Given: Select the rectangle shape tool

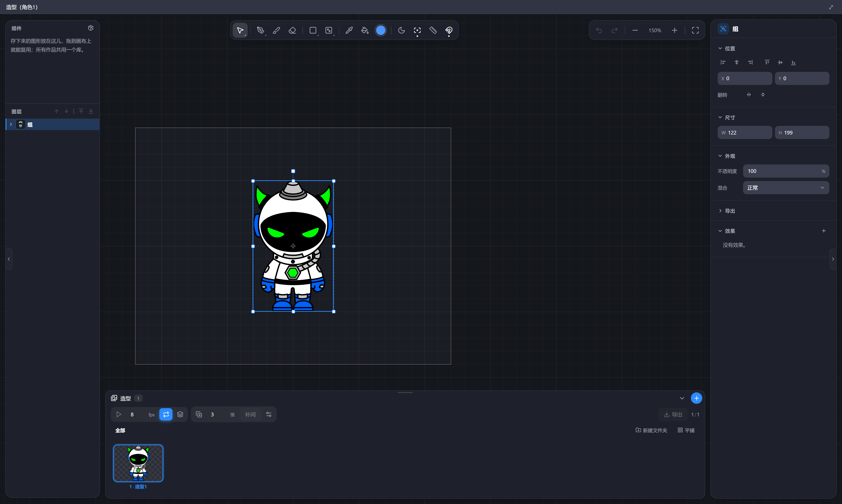Looking at the screenshot, I should tap(313, 30).
